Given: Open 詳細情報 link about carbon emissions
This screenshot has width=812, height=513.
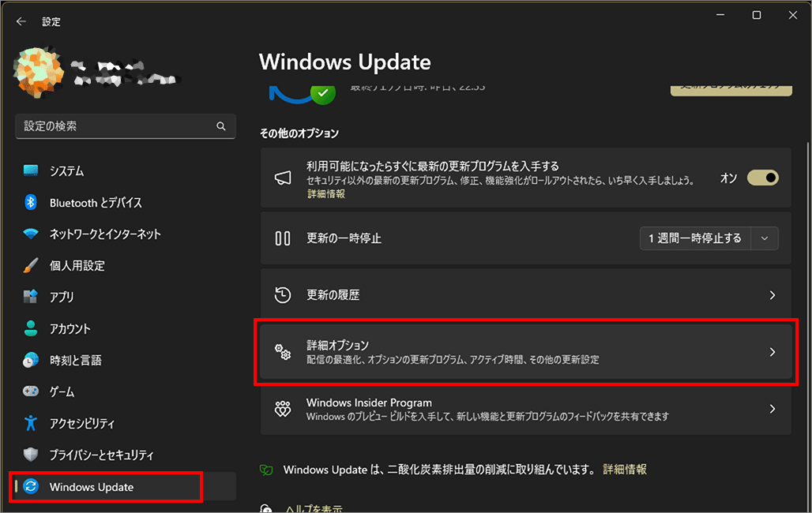Looking at the screenshot, I should click(625, 470).
